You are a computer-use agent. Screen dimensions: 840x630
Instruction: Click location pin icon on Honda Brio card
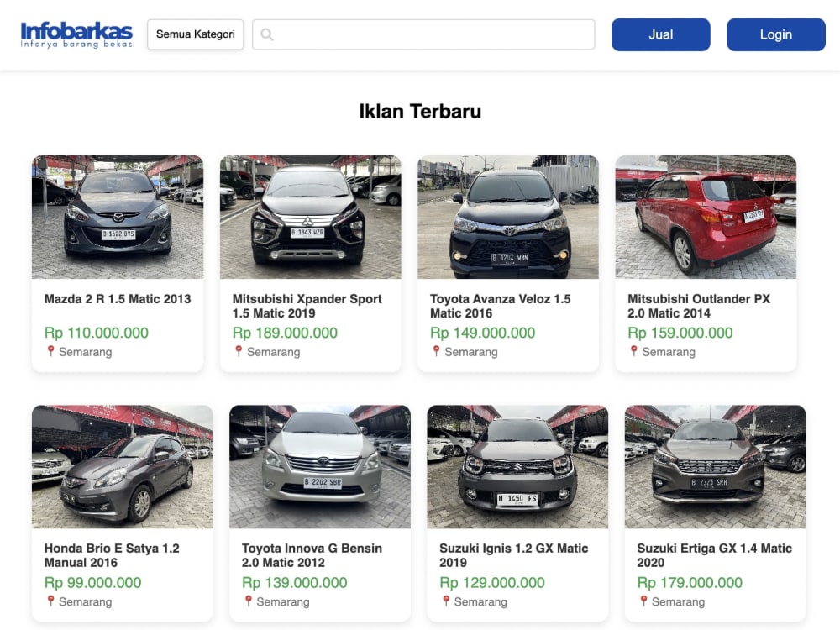[x=50, y=601]
